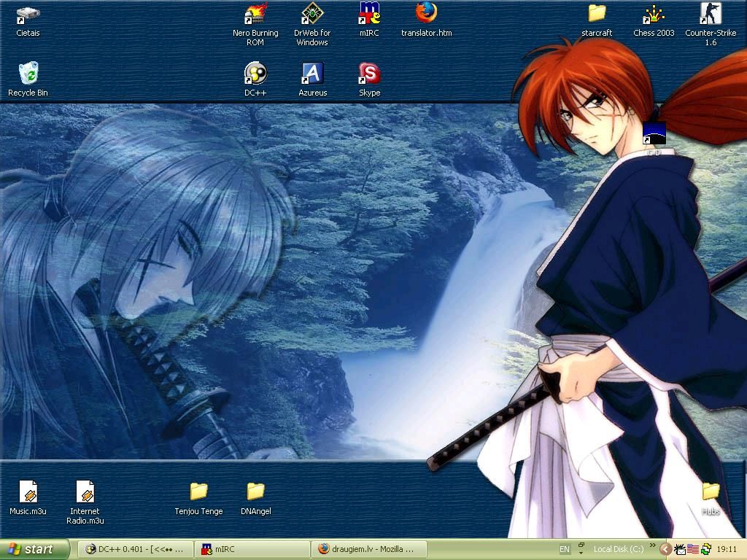The width and height of the screenshot is (747, 560).
Task: Open the Local Disk (C:) toolbar
Action: (619, 549)
